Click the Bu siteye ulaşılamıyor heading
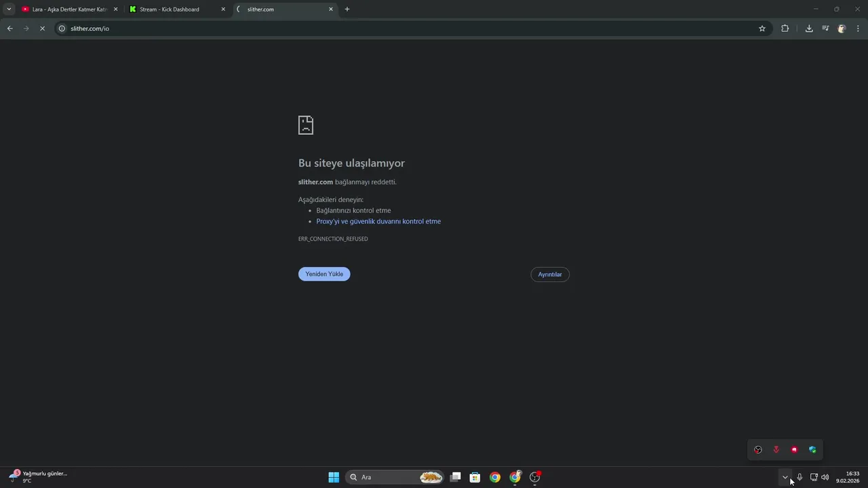 tap(351, 163)
